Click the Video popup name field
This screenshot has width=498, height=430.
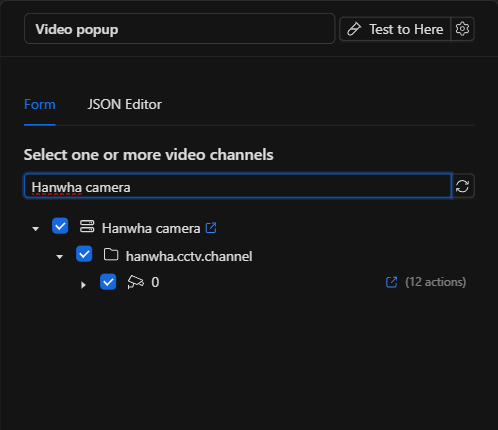[179, 29]
